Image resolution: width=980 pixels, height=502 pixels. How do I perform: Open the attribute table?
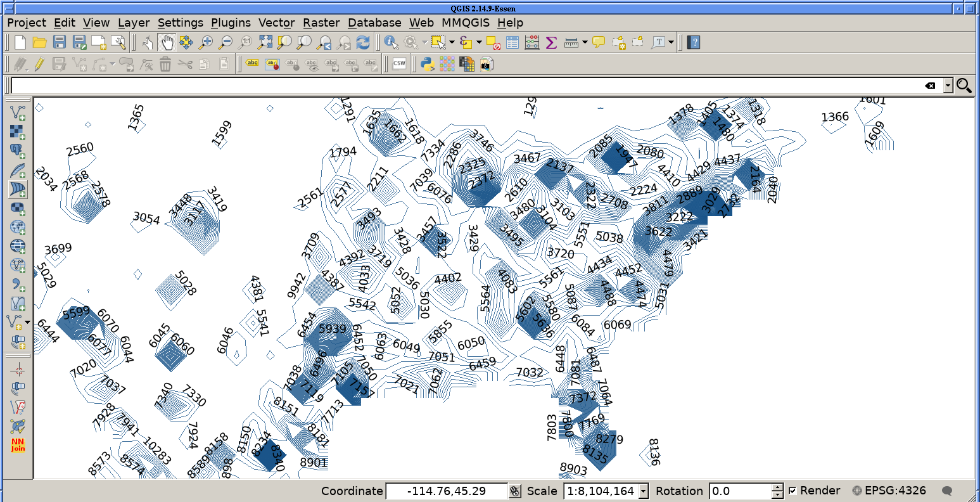pyautogui.click(x=512, y=42)
